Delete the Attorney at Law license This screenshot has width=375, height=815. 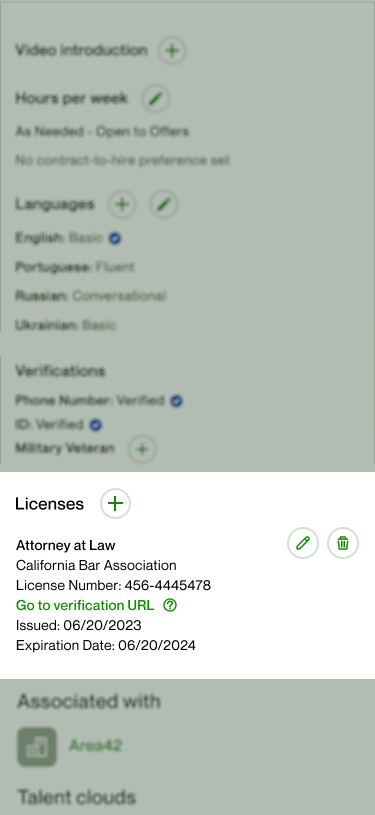click(x=343, y=543)
